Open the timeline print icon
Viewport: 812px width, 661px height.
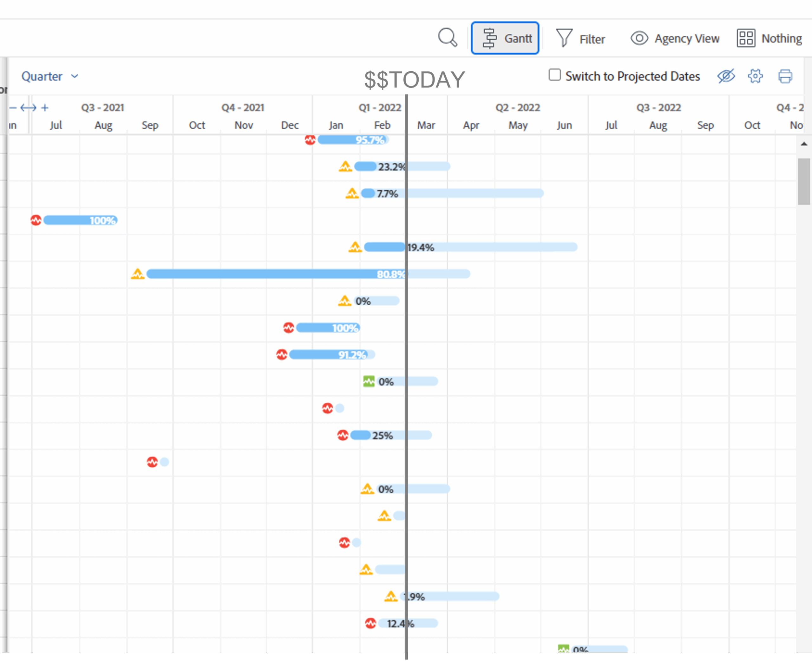[x=785, y=76]
